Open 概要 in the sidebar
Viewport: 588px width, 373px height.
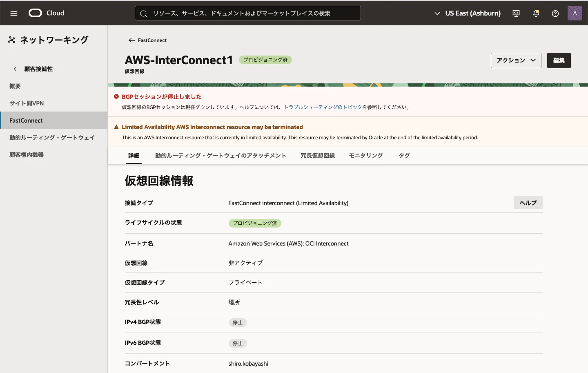pyautogui.click(x=53, y=86)
